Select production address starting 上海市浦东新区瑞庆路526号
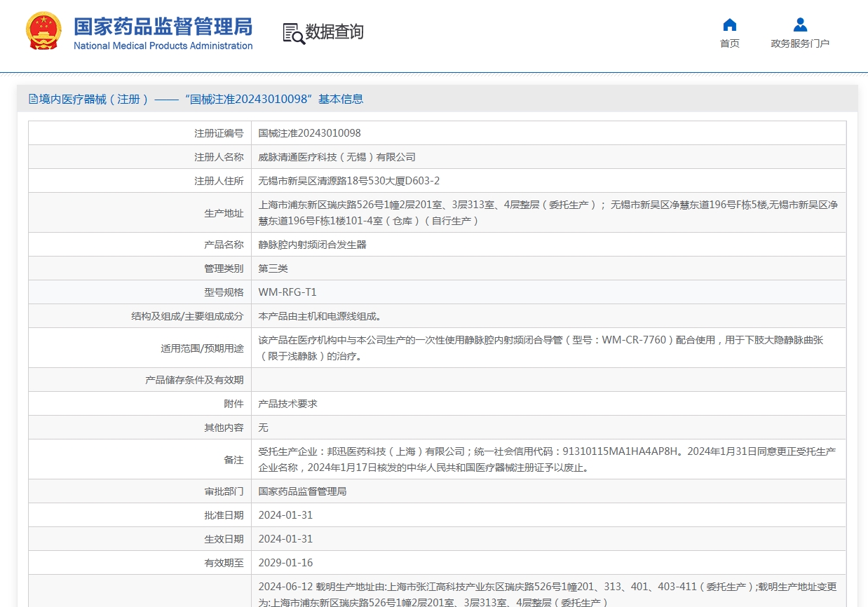This screenshot has height=607, width=868. [x=548, y=213]
